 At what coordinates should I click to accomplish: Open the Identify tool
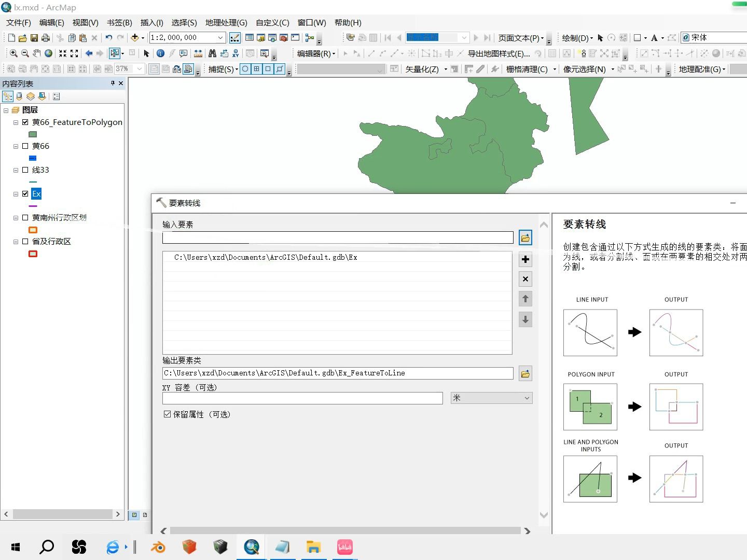click(161, 53)
